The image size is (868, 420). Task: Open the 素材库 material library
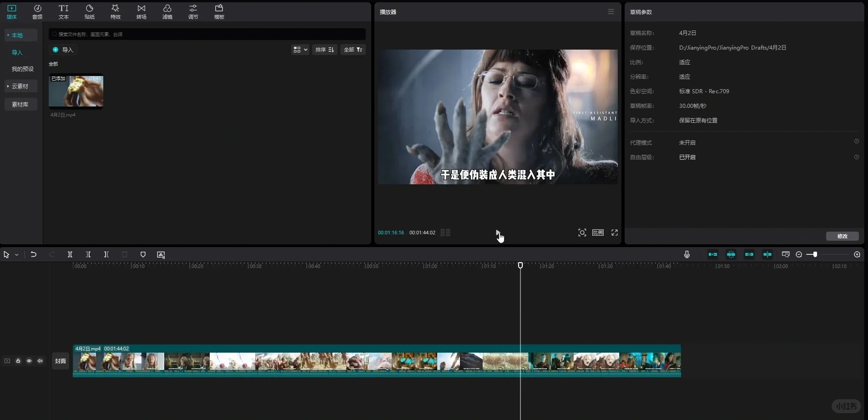20,104
